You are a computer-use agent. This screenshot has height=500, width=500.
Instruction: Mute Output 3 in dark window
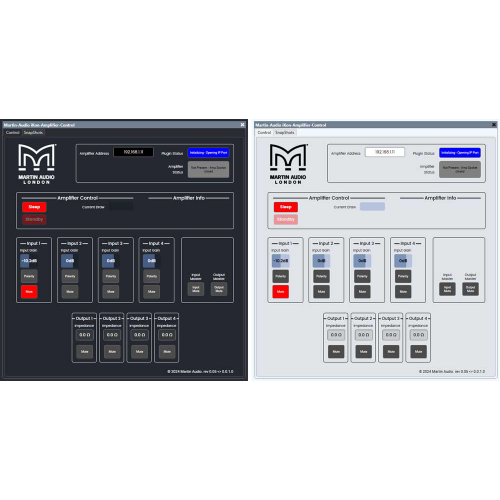pos(140,352)
